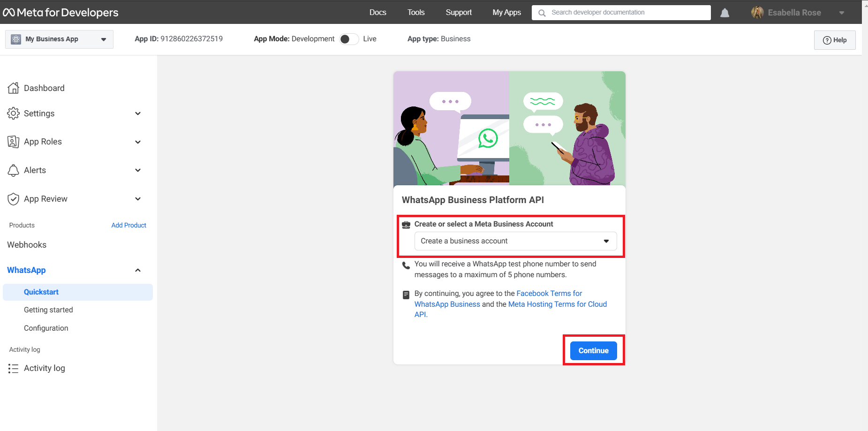The width and height of the screenshot is (868, 431).
Task: Click the search magnifier icon
Action: coord(542,13)
